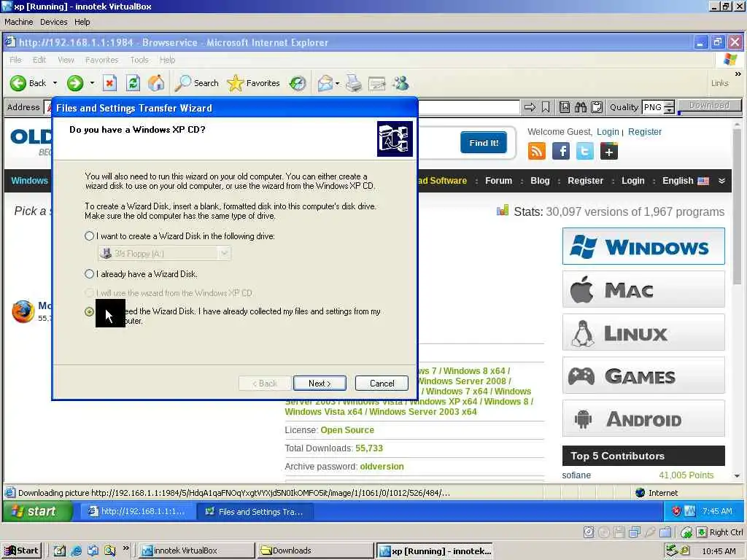Open the Back button history dropdown arrow
The image size is (747, 560).
point(55,83)
